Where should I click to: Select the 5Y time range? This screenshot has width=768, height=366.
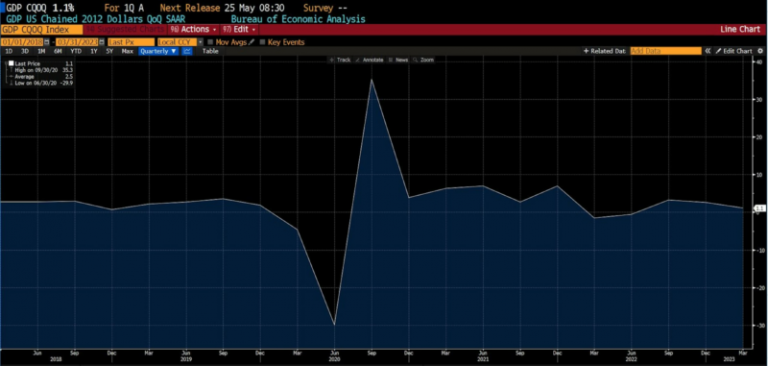pos(110,51)
